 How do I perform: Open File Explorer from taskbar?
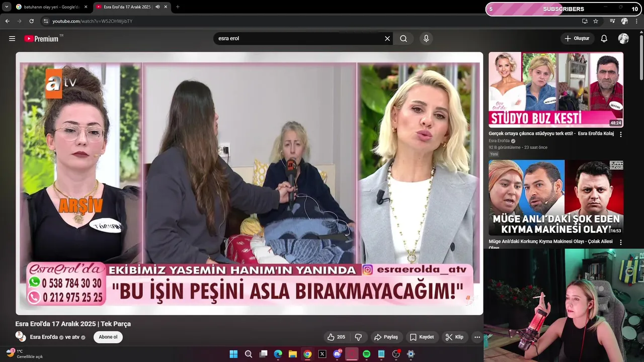pos(293,354)
